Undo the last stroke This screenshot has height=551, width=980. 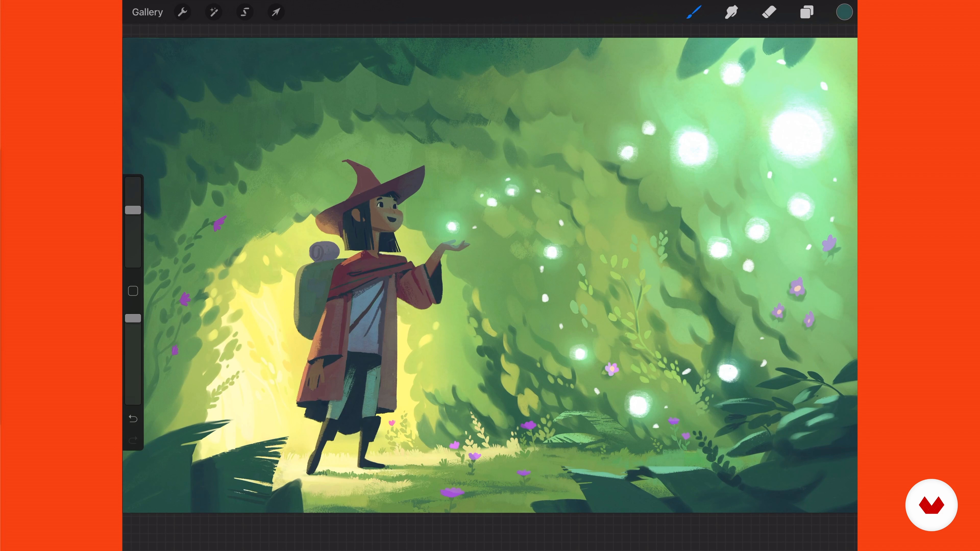(x=133, y=419)
